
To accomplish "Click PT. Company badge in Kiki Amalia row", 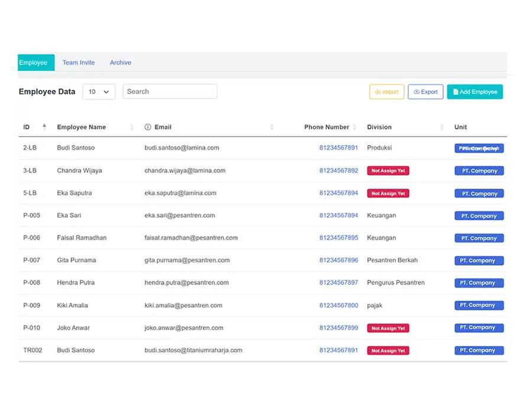I will coord(479,305).
